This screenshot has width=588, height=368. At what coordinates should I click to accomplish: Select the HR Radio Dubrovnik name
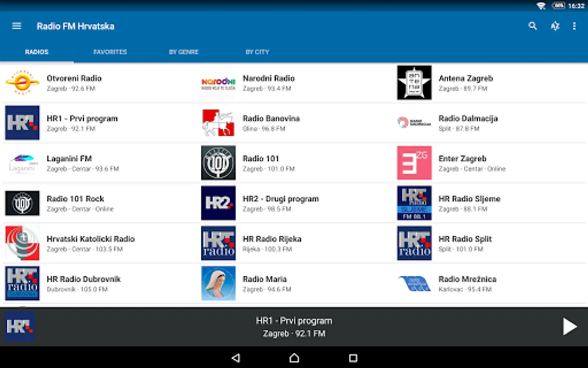point(84,279)
